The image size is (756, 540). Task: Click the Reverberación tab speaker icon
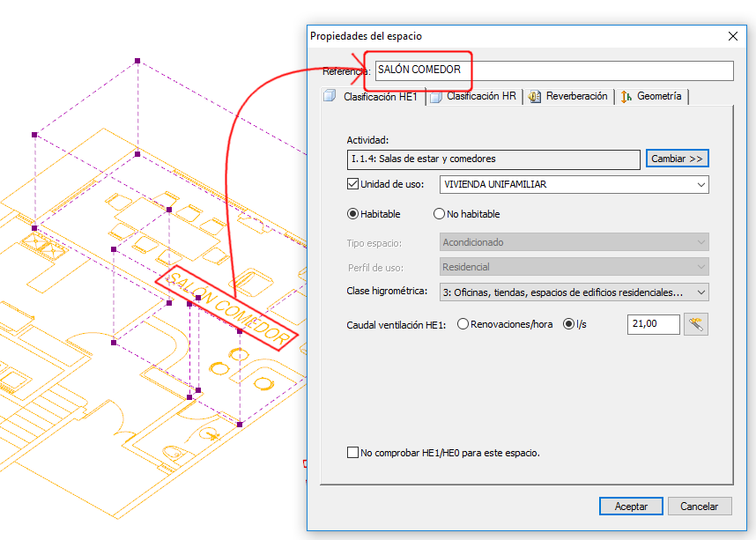[x=534, y=96]
